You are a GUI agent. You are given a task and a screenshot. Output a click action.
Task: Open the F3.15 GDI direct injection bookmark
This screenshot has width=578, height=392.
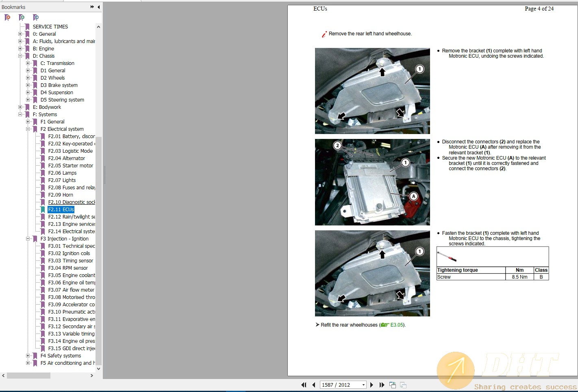(x=72, y=349)
